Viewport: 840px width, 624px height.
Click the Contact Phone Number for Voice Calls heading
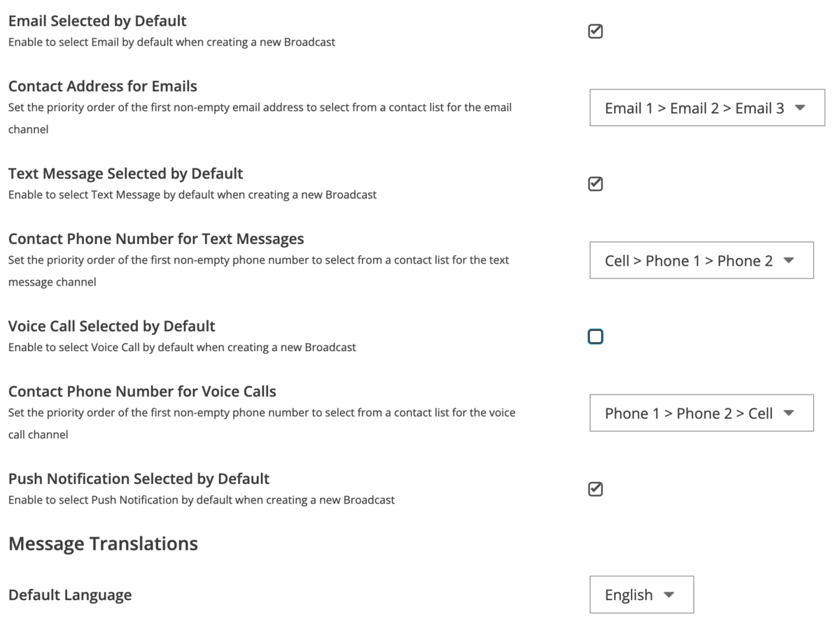[x=142, y=391]
